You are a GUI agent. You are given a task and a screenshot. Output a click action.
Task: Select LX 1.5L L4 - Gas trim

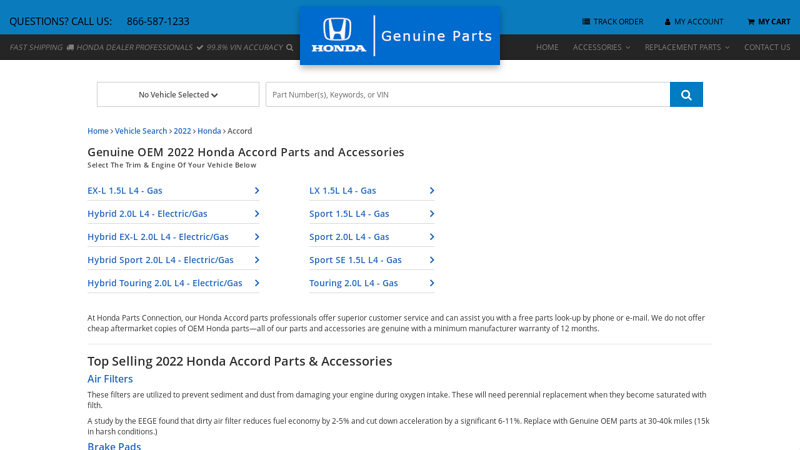(x=342, y=190)
